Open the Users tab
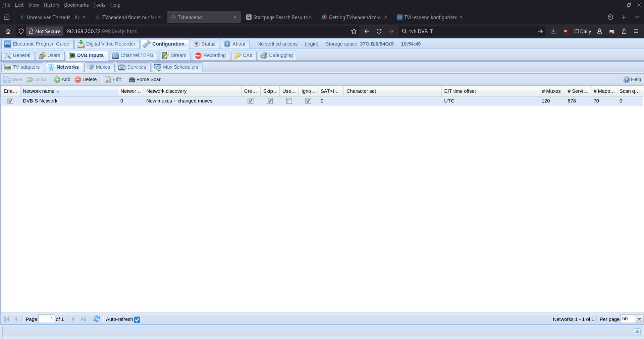 click(x=50, y=56)
